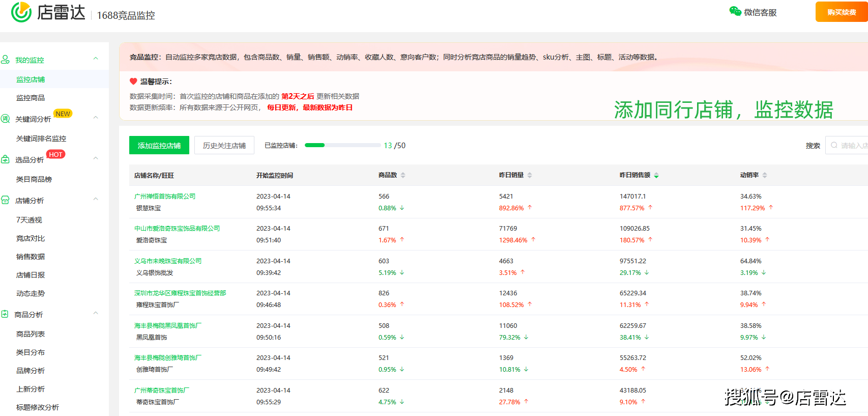Click the red heart tip icon

133,81
